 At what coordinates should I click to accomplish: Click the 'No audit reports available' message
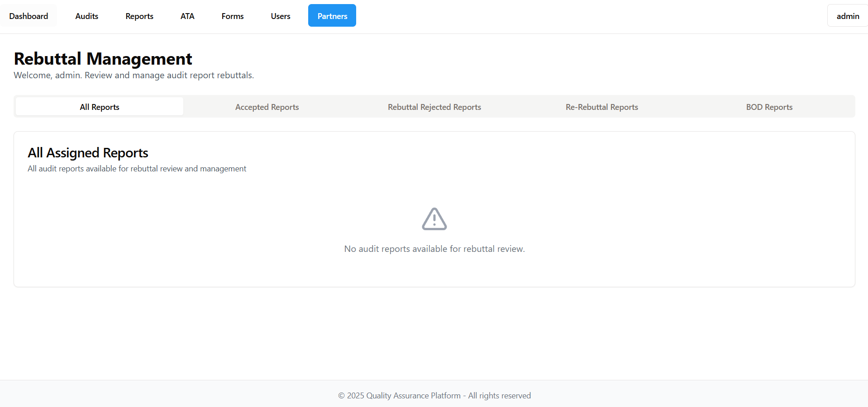pos(434,249)
